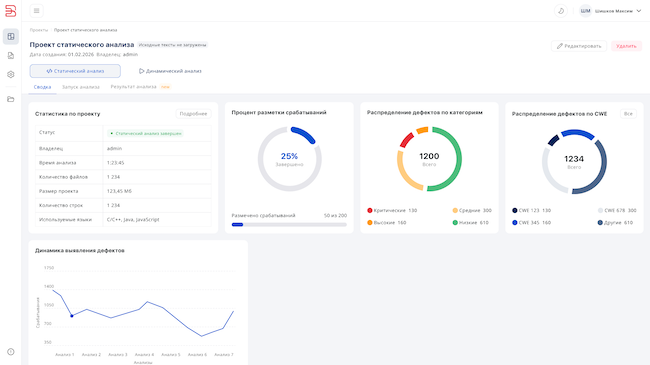Click the C/C++, Java, JavaScript languages value
The width and height of the screenshot is (650, 365).
133,219
